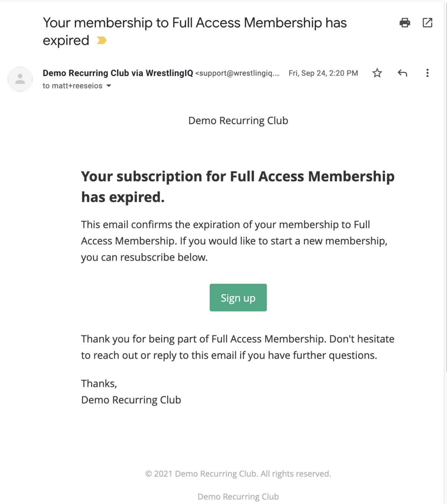Click the green Sign up call-to-action
Screen dimensions: 447x504
click(238, 297)
